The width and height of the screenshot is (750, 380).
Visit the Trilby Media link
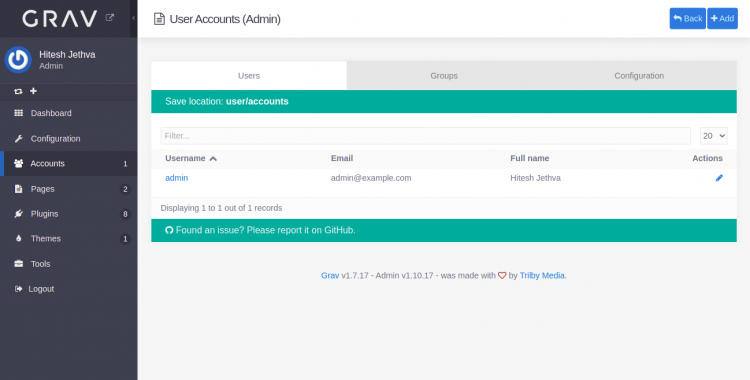coord(542,276)
